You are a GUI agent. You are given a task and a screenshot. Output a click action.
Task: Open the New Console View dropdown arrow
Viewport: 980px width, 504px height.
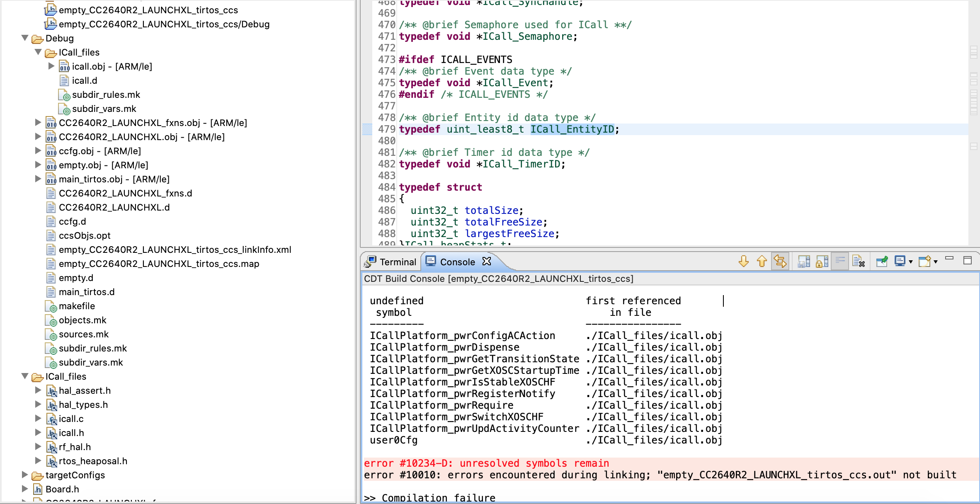pyautogui.click(x=936, y=262)
